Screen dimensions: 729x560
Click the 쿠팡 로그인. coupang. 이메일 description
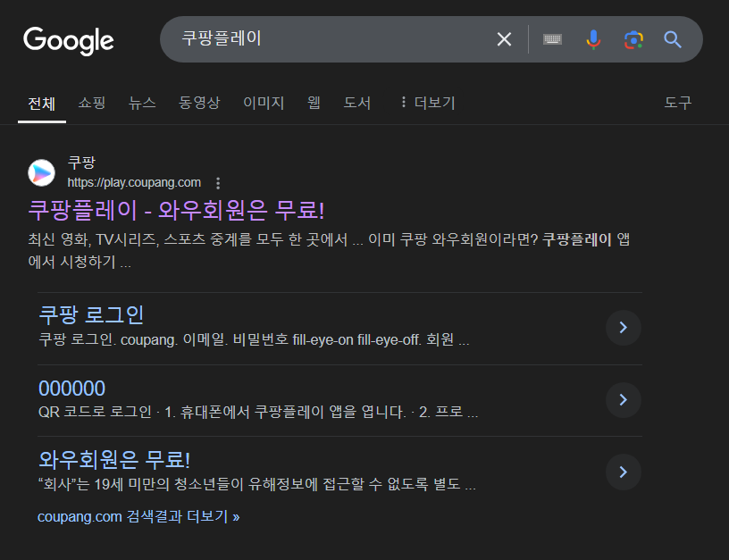coord(254,339)
